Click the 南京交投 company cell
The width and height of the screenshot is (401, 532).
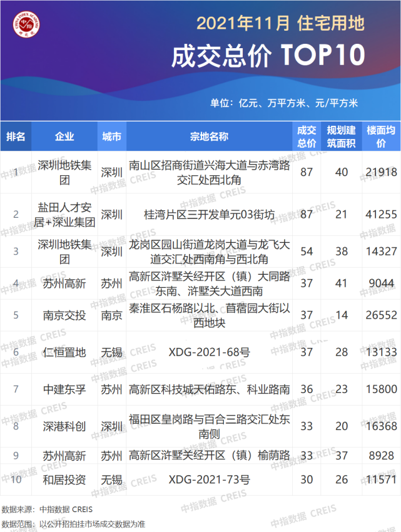pos(64,315)
